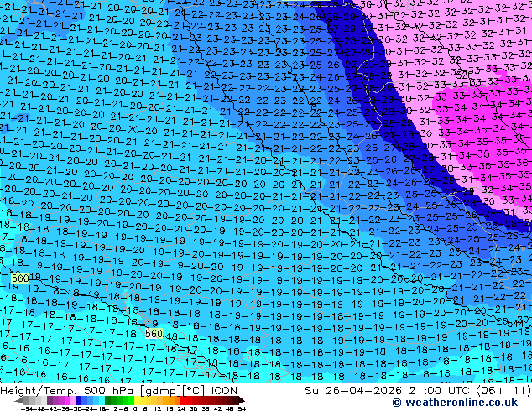
Task: Pick the bright red 24 legend swatch
Action: click(183, 401)
